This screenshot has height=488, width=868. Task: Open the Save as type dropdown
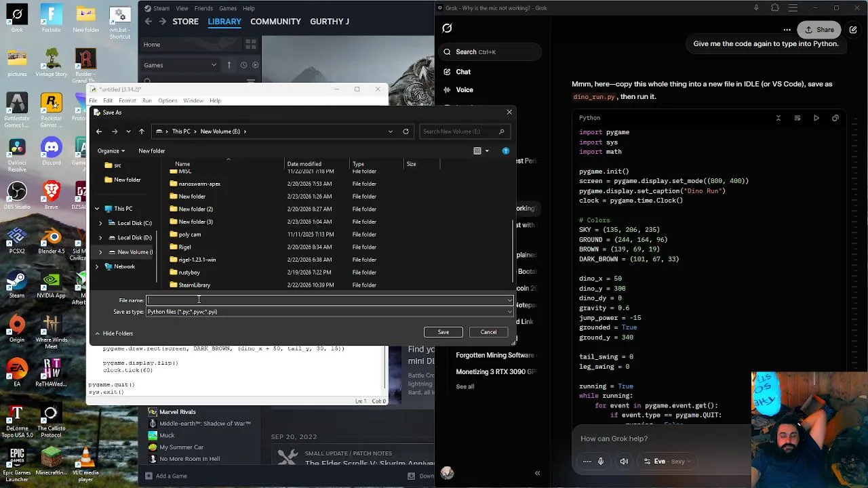coord(509,312)
